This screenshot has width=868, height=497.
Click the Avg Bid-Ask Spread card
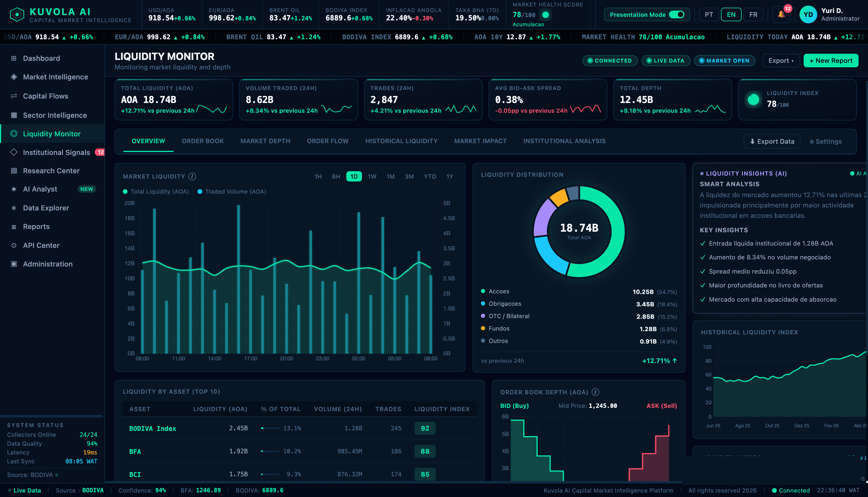coord(548,100)
